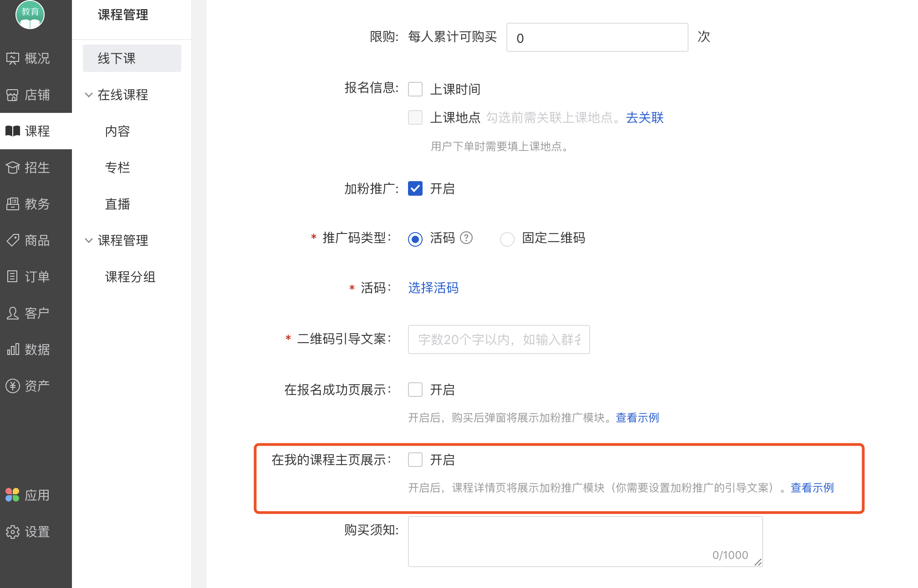Image resolution: width=918 pixels, height=588 pixels.
Task: Collapse the 课程管理 submenu chevron
Action: (89, 240)
